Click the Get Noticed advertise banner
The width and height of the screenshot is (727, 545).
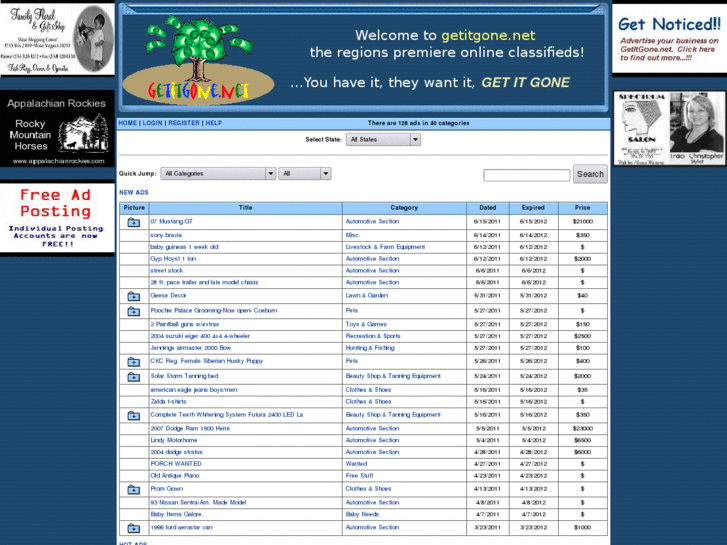(670, 39)
